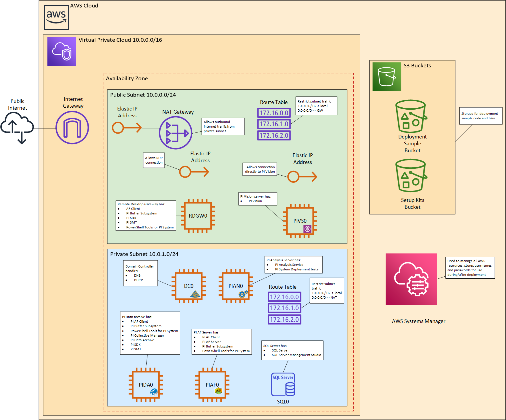Select the Internet Gateway icon
The image size is (506, 420).
(x=72, y=128)
